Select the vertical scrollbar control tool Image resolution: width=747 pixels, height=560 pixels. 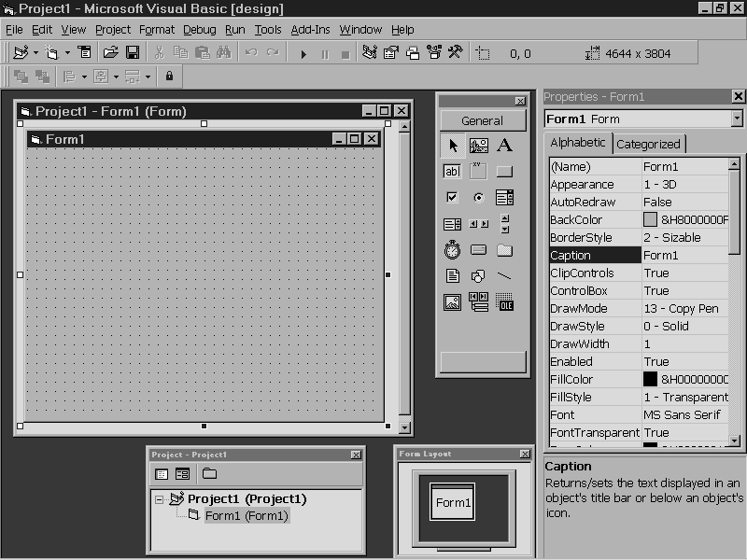[505, 224]
